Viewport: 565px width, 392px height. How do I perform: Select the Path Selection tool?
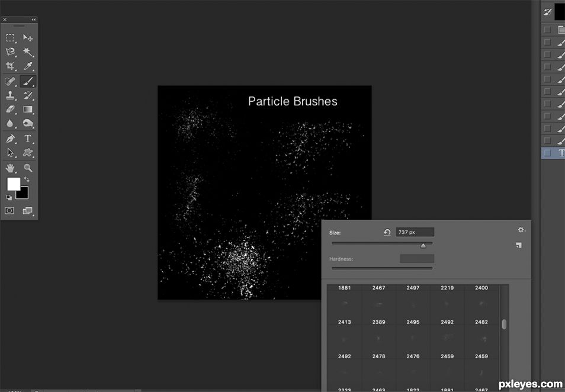[x=11, y=153]
